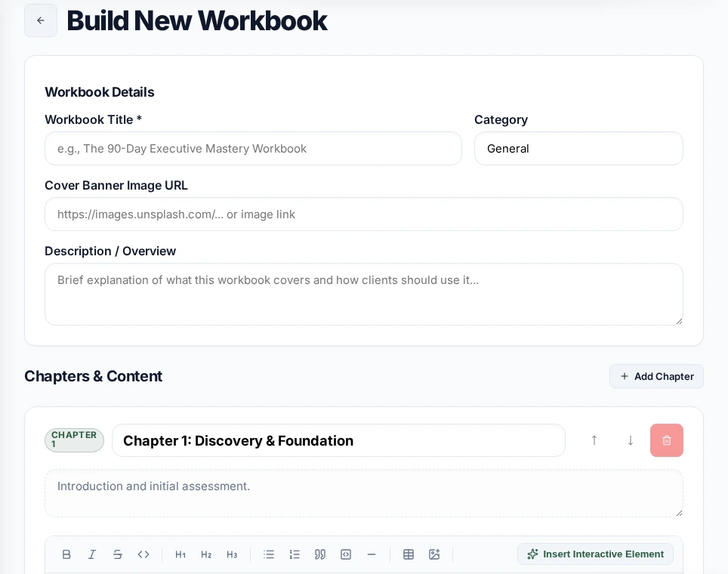This screenshot has height=574, width=728.
Task: Toggle italic formatting in editor toolbar
Action: (x=92, y=554)
